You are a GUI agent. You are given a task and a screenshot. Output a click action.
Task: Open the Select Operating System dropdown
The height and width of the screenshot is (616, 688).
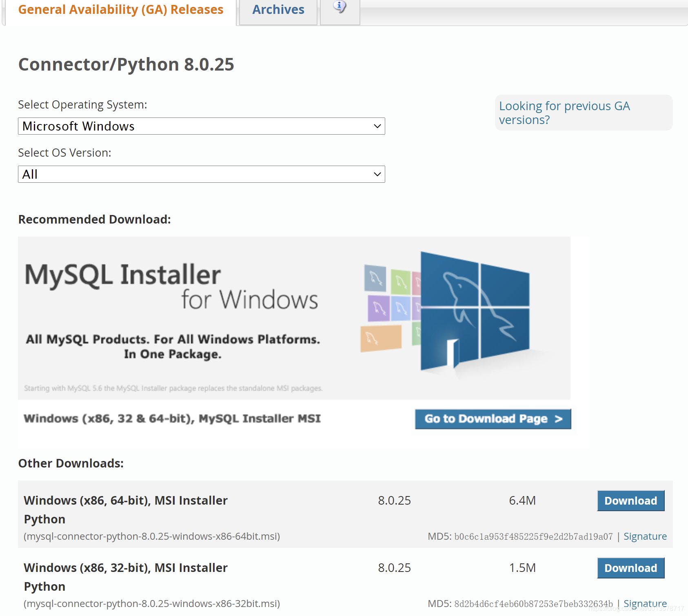click(x=202, y=126)
